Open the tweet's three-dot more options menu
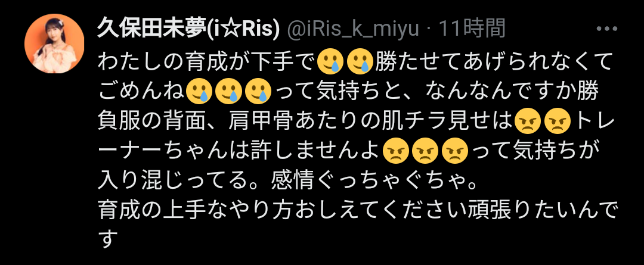Viewport: 644px width, 265px height. pos(606,29)
